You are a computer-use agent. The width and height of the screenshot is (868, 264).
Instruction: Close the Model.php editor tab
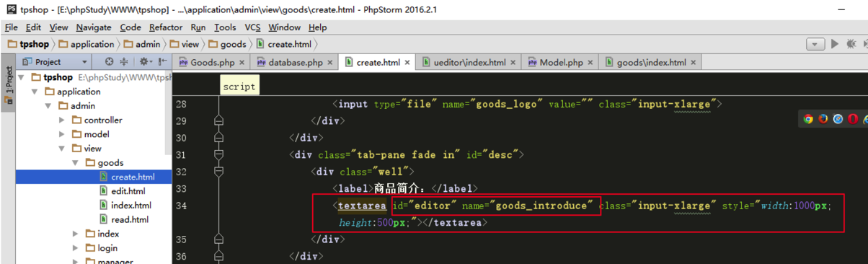[x=590, y=63]
